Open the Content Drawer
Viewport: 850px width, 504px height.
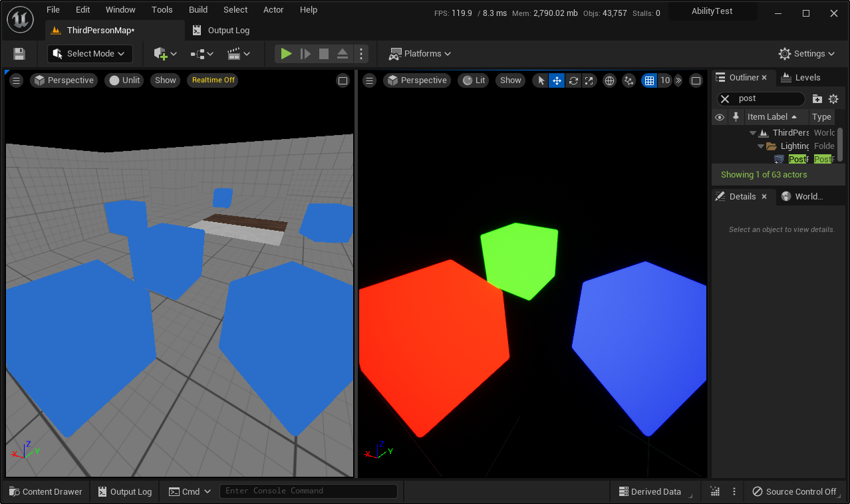[46, 492]
